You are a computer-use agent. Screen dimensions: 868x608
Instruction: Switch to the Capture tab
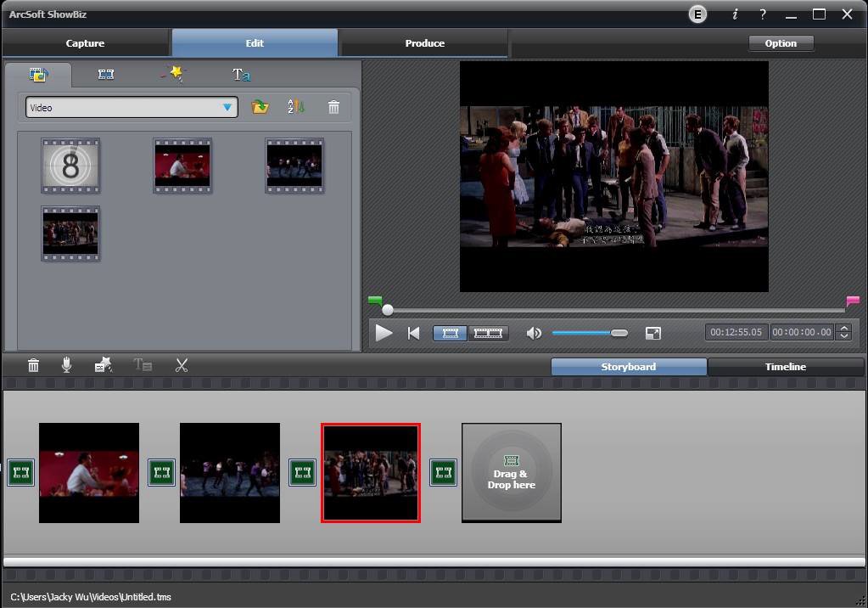tap(86, 43)
